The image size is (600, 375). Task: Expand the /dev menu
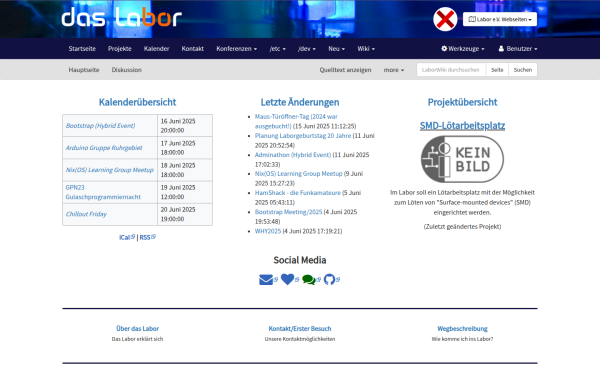pyautogui.click(x=307, y=49)
